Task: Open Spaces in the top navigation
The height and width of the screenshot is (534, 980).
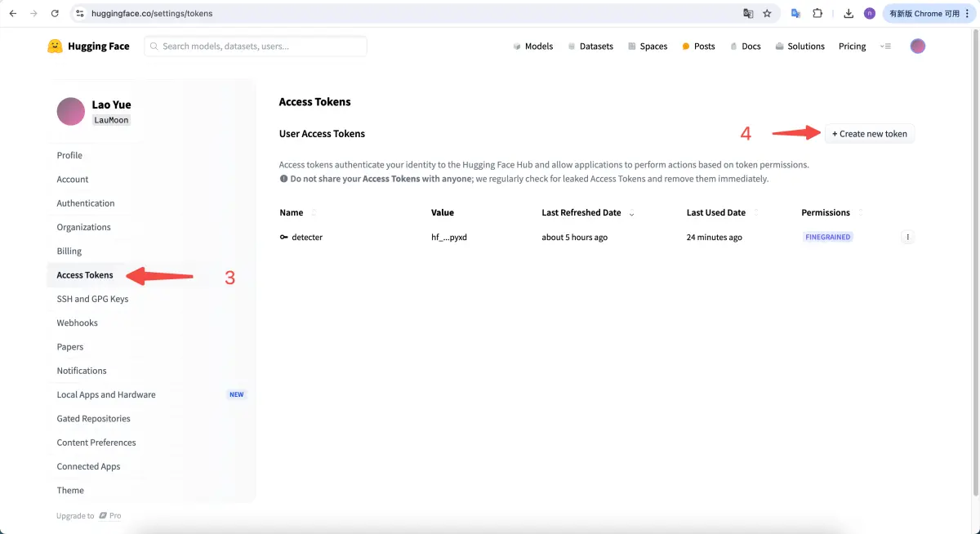Action: [x=648, y=47]
